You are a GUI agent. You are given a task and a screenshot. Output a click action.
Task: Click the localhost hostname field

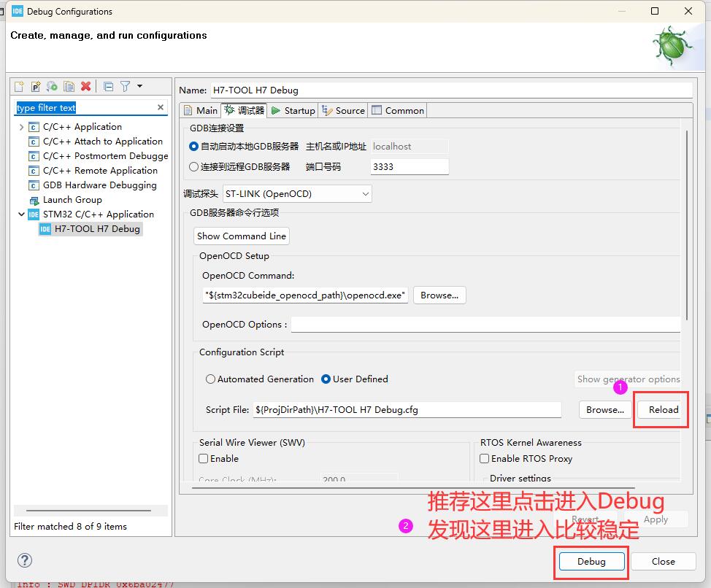[x=410, y=147]
